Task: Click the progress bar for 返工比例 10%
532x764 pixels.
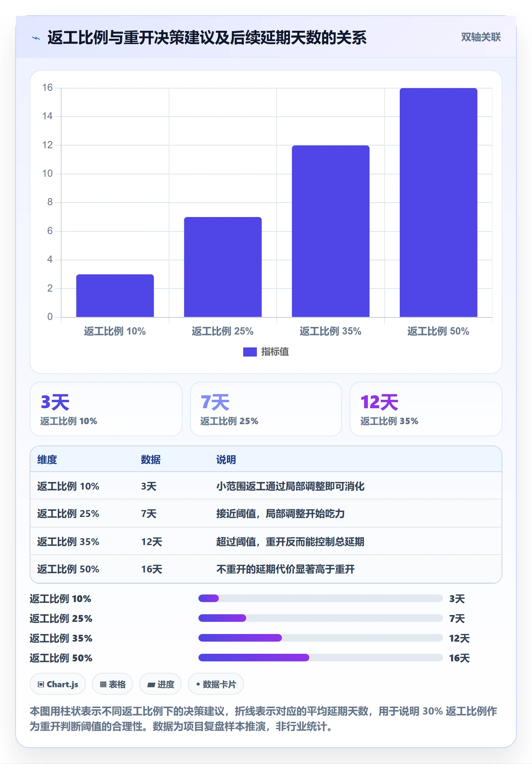Action: coord(321,598)
